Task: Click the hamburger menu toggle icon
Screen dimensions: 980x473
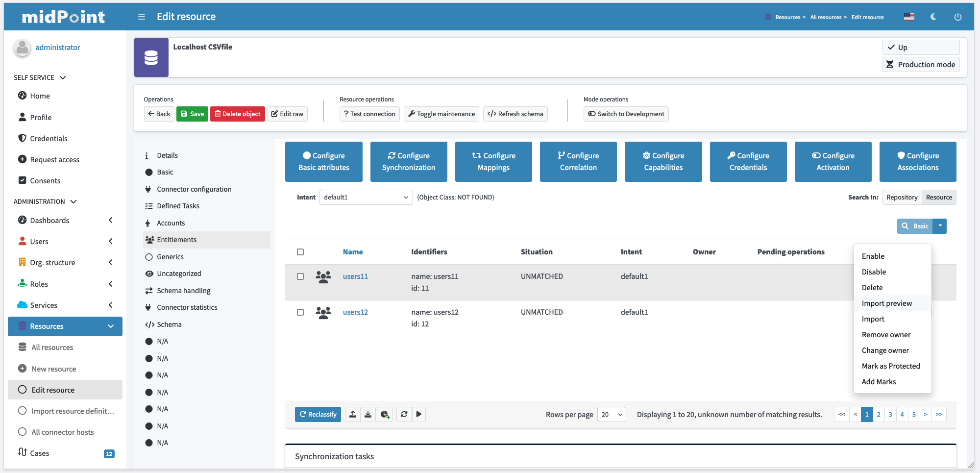Action: click(x=142, y=17)
